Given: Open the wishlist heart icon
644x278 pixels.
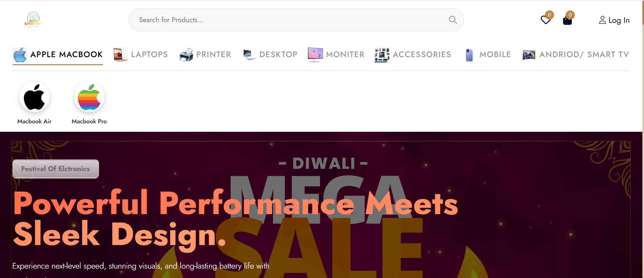Looking at the screenshot, I should [546, 20].
